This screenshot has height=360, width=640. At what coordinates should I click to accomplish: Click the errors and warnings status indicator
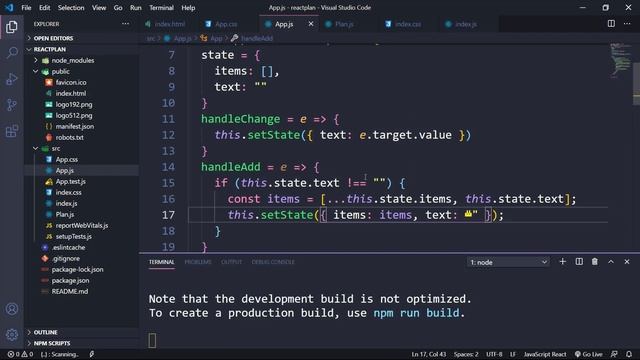(x=20, y=354)
